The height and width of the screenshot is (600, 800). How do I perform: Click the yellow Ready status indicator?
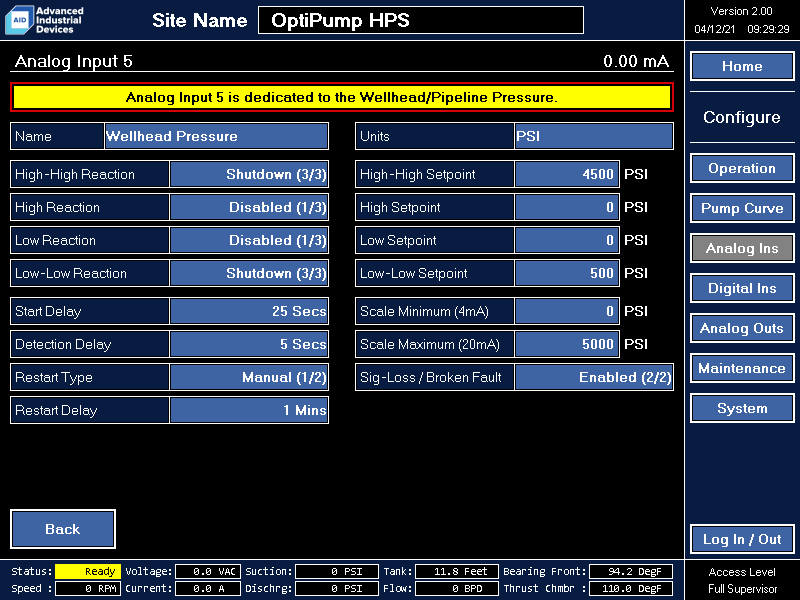88,571
